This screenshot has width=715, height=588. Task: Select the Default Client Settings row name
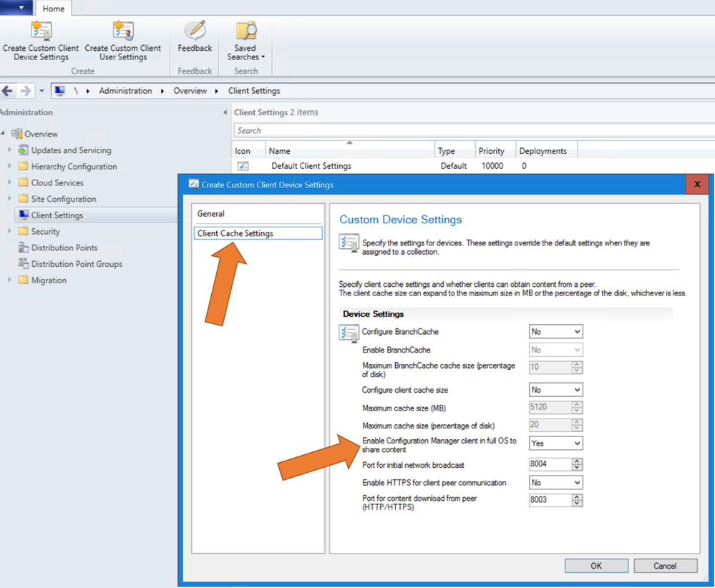click(x=311, y=166)
